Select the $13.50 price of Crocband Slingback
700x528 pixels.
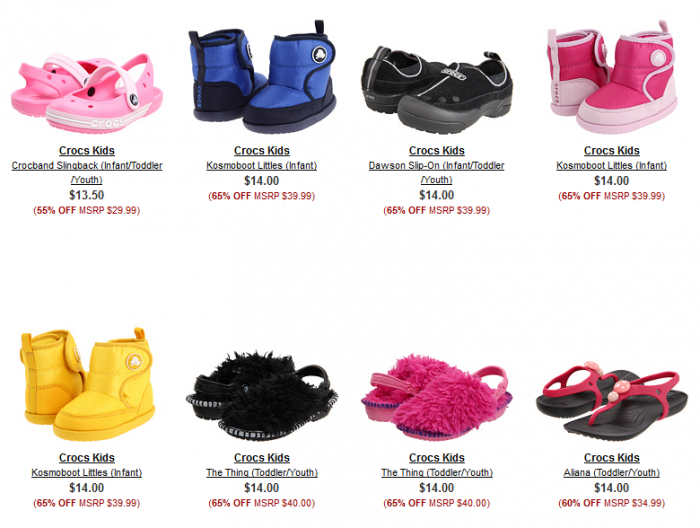pos(87,195)
